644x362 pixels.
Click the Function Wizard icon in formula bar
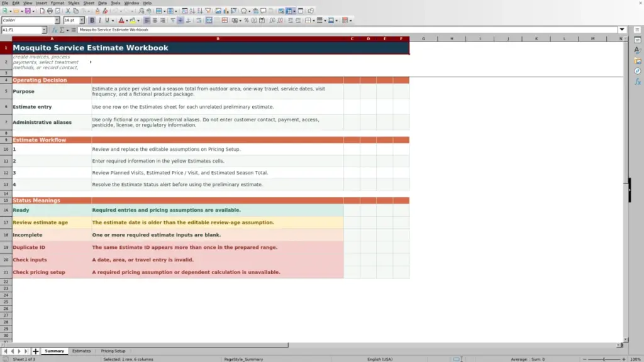54,30
